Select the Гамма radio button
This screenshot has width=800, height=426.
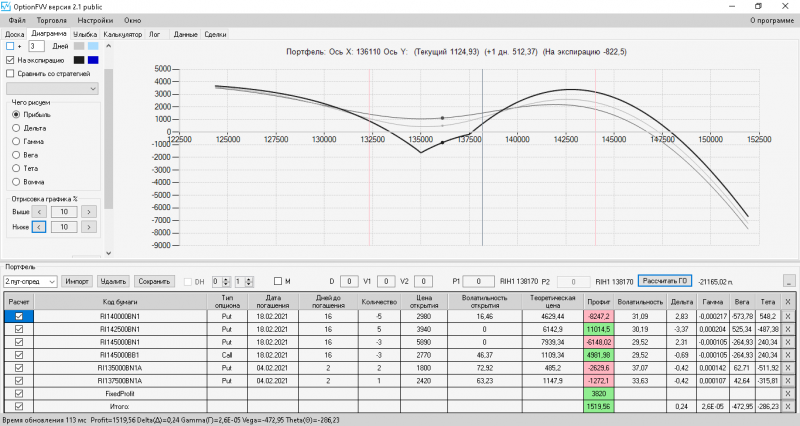point(16,141)
